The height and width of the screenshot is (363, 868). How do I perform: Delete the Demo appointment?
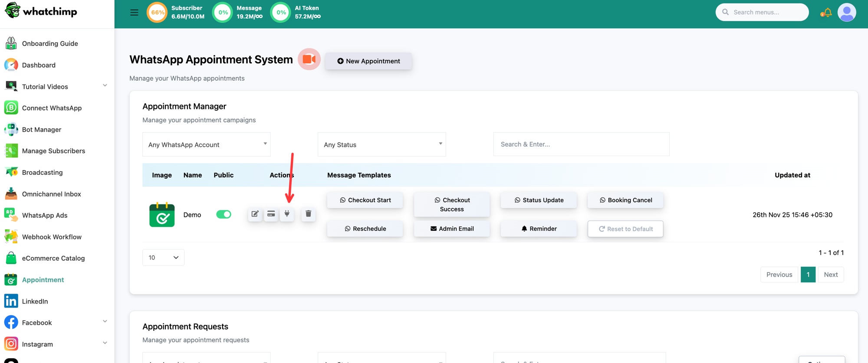coord(308,214)
